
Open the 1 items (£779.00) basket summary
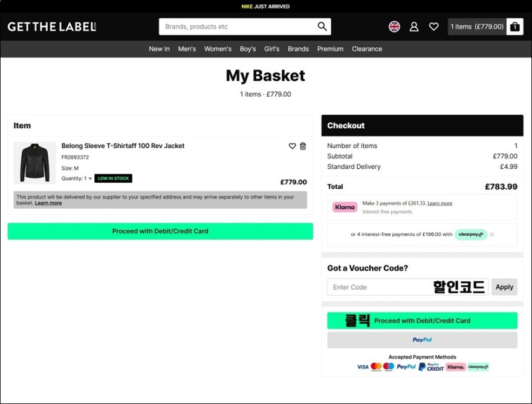[x=477, y=27]
